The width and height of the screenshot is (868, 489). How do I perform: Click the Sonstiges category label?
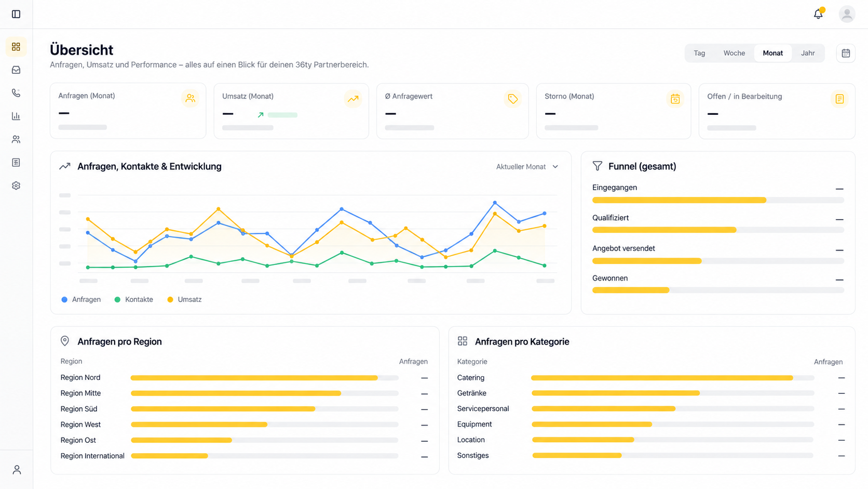pyautogui.click(x=473, y=455)
